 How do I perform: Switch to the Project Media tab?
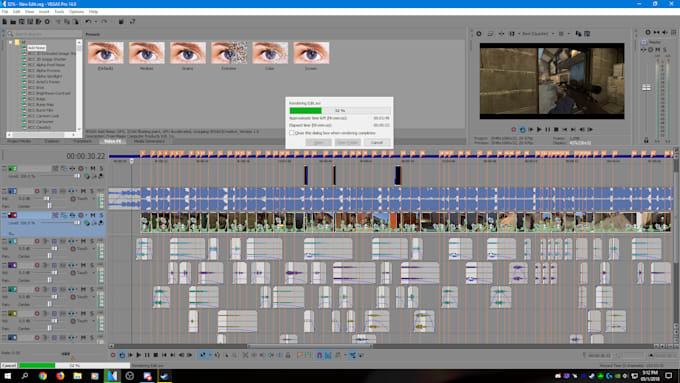coord(19,141)
